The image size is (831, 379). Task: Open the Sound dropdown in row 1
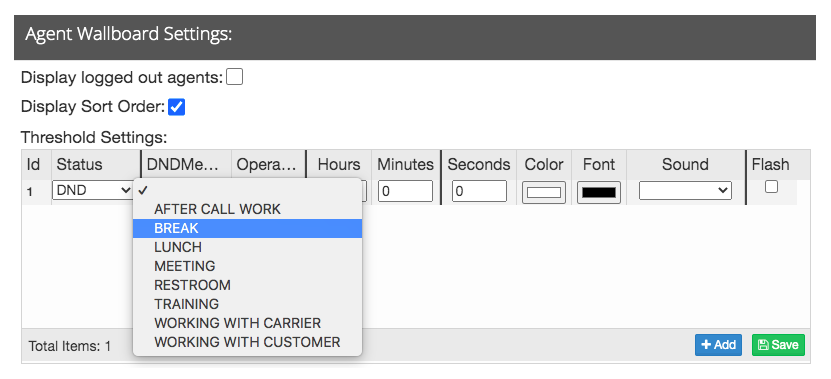685,191
